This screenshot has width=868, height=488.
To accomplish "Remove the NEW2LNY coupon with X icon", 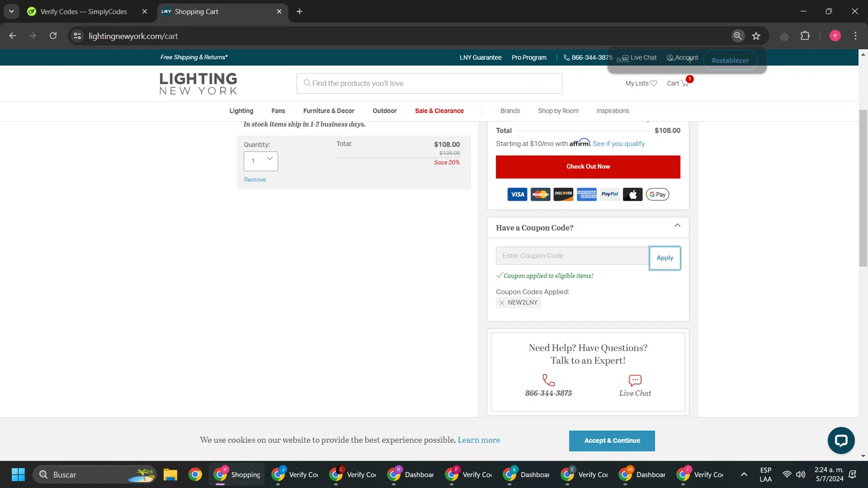I will pos(502,303).
